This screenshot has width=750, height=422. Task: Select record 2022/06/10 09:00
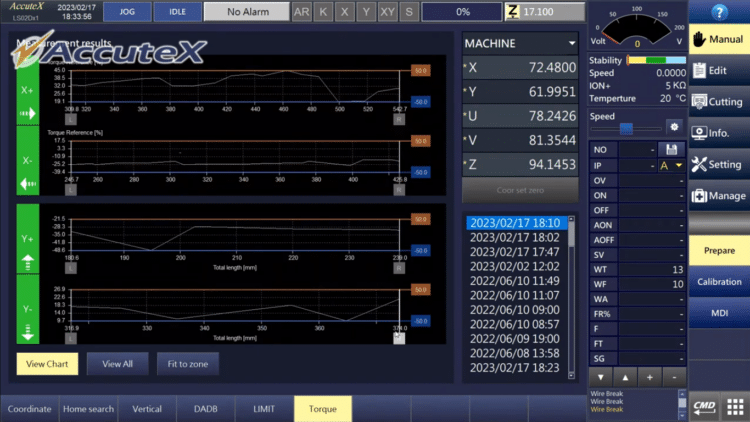tap(515, 310)
